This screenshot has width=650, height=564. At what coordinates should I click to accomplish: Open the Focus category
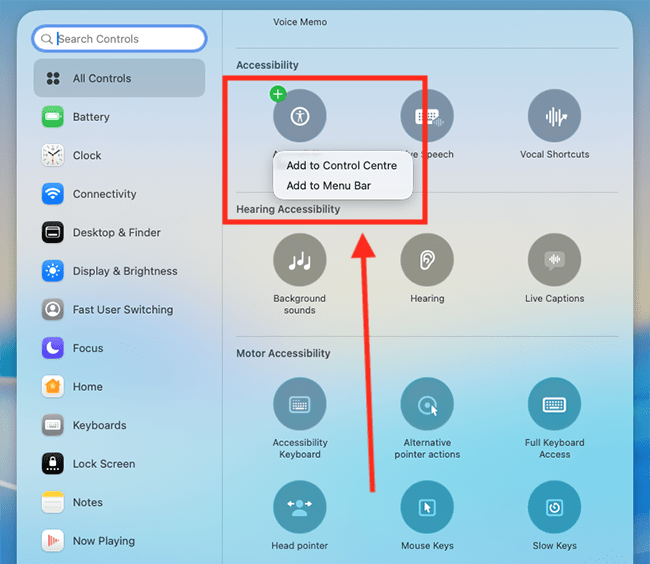pyautogui.click(x=87, y=348)
